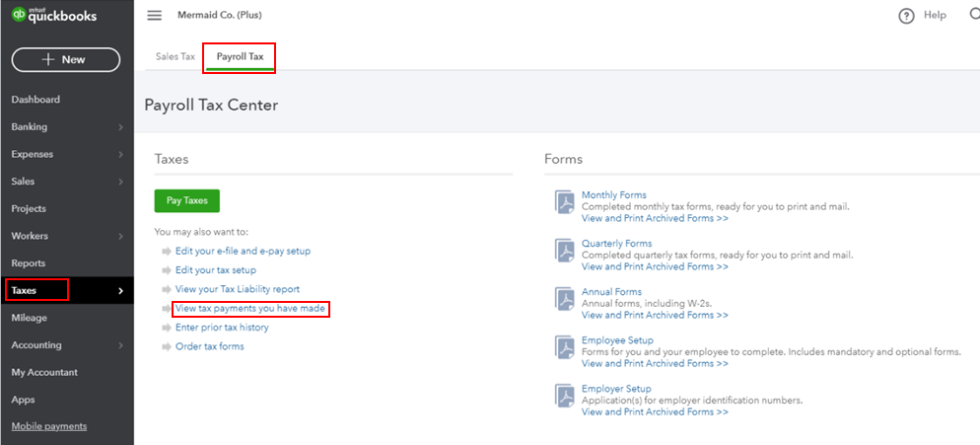Open the Help question mark icon

906,16
